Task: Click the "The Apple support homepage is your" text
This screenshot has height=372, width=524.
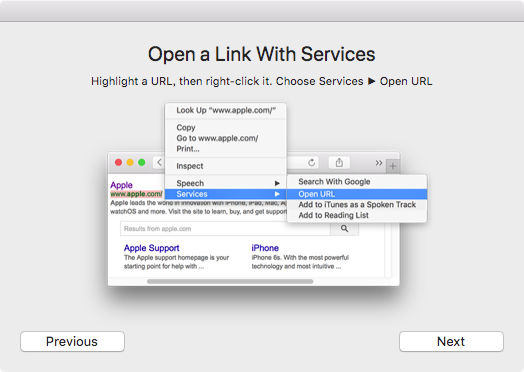Action: pyautogui.click(x=176, y=257)
